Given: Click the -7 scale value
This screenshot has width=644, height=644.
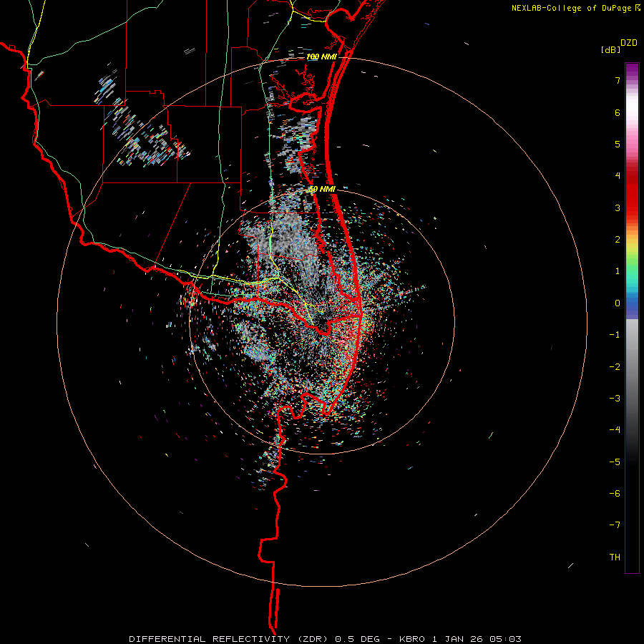Looking at the screenshot, I should (x=615, y=525).
